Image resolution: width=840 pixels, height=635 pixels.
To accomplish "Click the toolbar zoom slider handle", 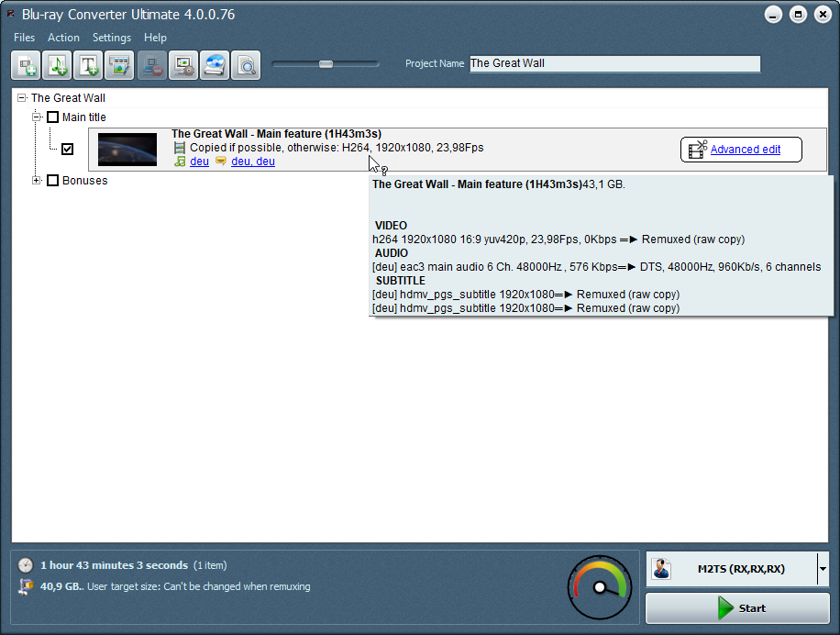I will 326,63.
